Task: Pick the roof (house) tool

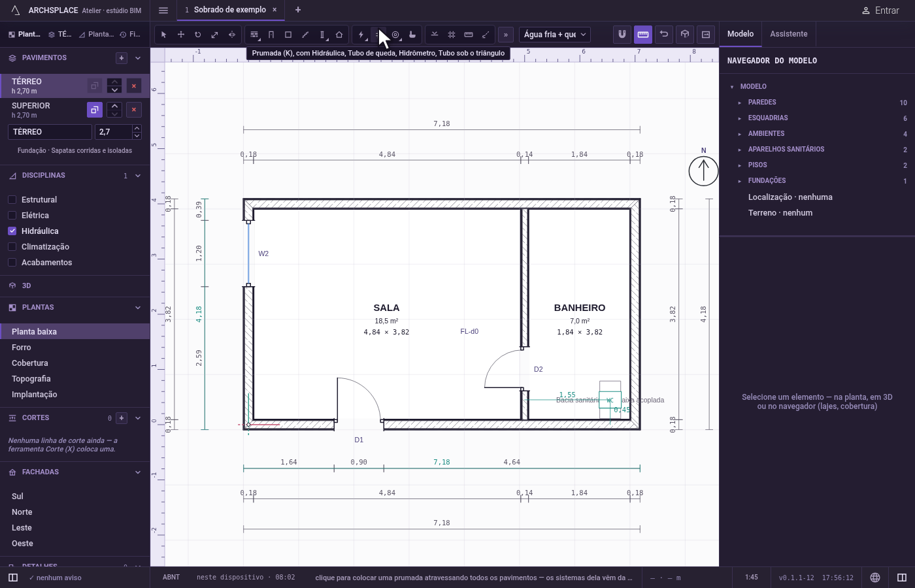Action: (339, 35)
